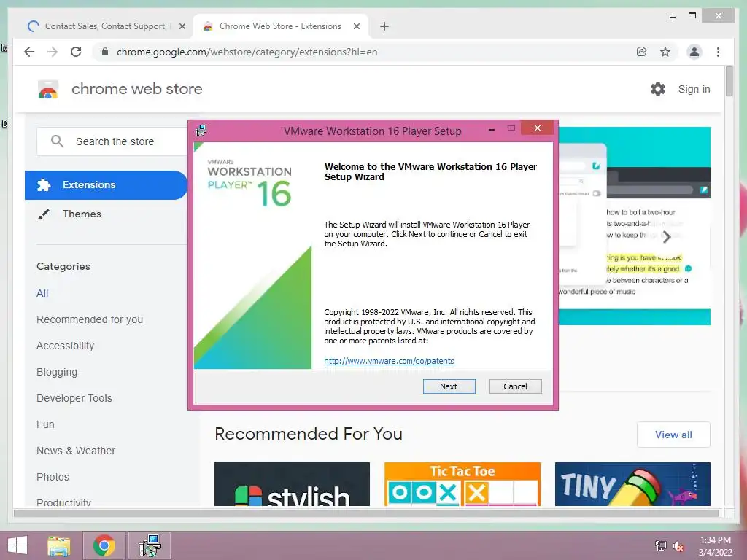
Task: Click the Themes brush icon
Action: point(43,214)
